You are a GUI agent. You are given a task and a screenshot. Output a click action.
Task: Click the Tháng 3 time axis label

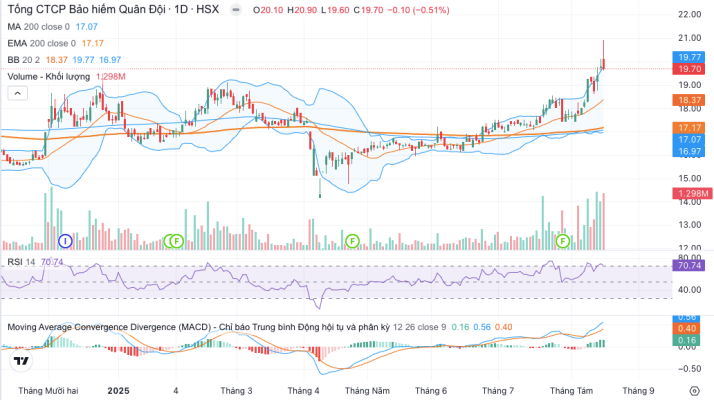[x=236, y=391]
